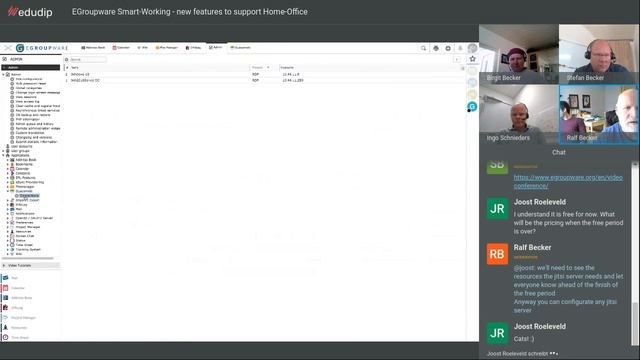Click the edudip logo
640x360 pixels.
(30, 11)
